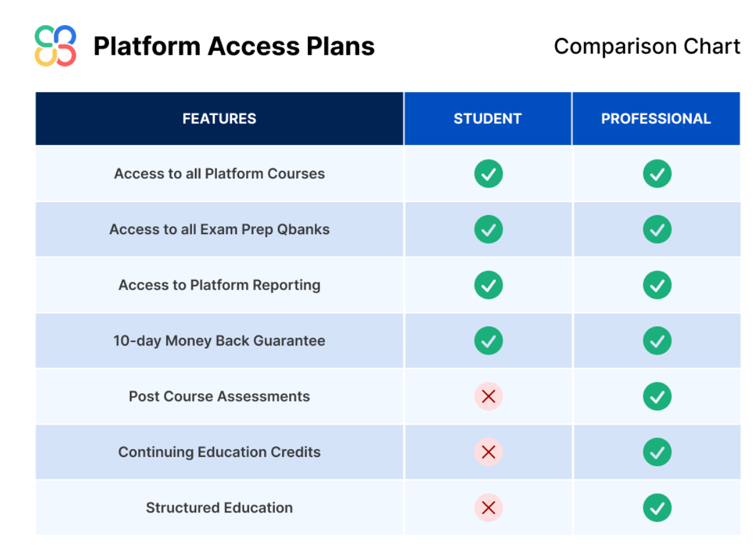Click Professional checkmark for Continuing Education Credits
756x560 pixels.
pyautogui.click(x=657, y=452)
